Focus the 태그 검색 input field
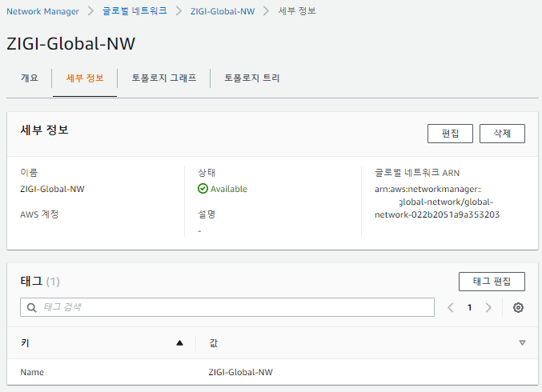This screenshot has height=392, width=542. [x=227, y=307]
